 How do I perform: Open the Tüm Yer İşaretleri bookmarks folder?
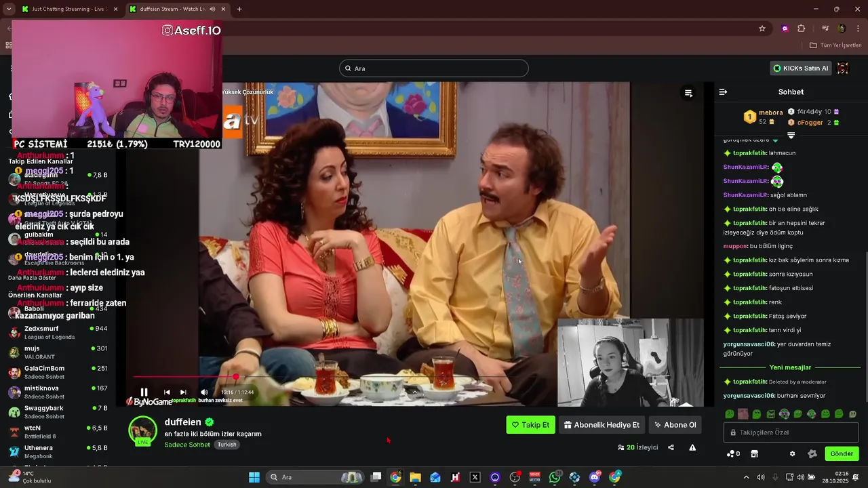tap(835, 45)
